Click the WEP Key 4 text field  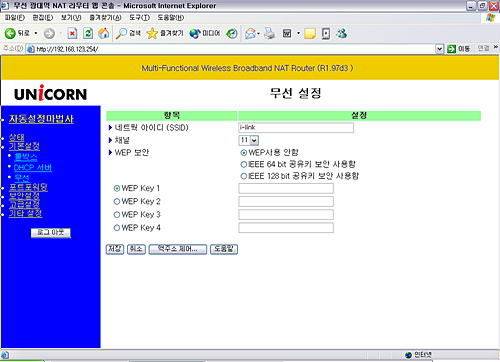coord(286,228)
